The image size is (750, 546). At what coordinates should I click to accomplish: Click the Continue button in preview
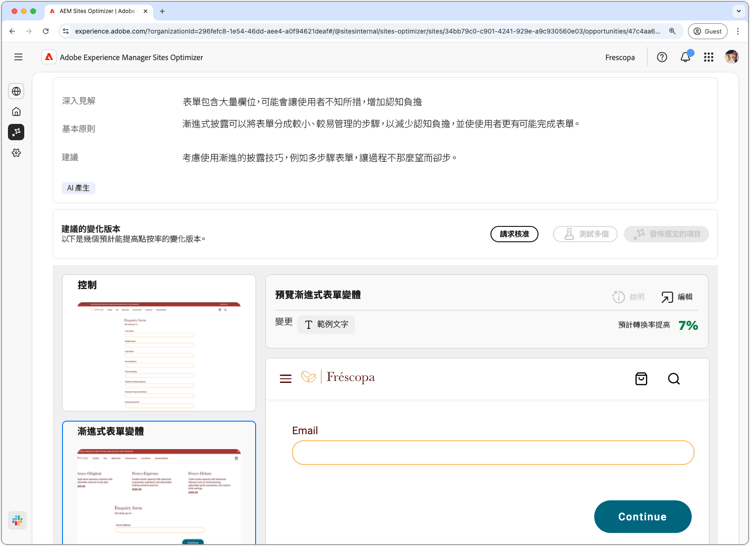642,516
